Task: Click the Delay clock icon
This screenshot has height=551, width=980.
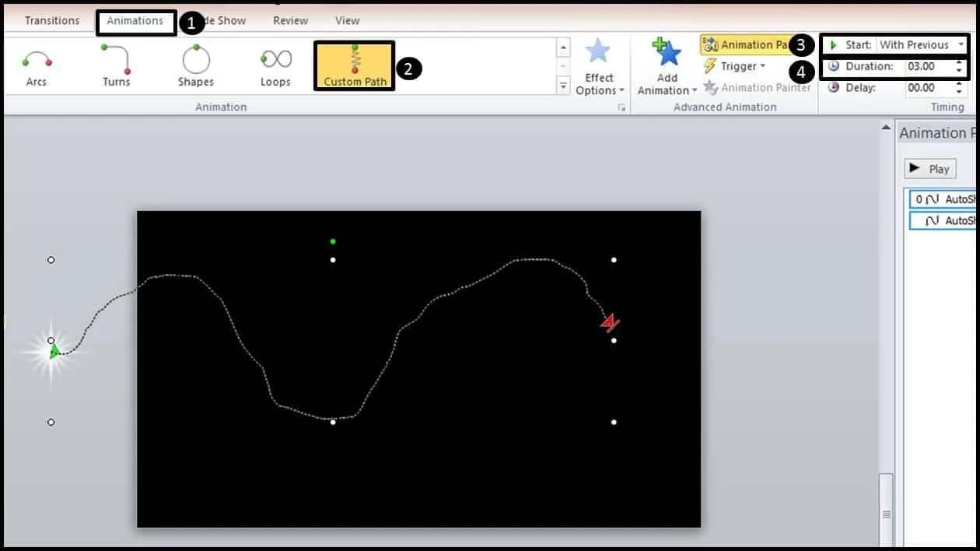Action: [x=834, y=87]
